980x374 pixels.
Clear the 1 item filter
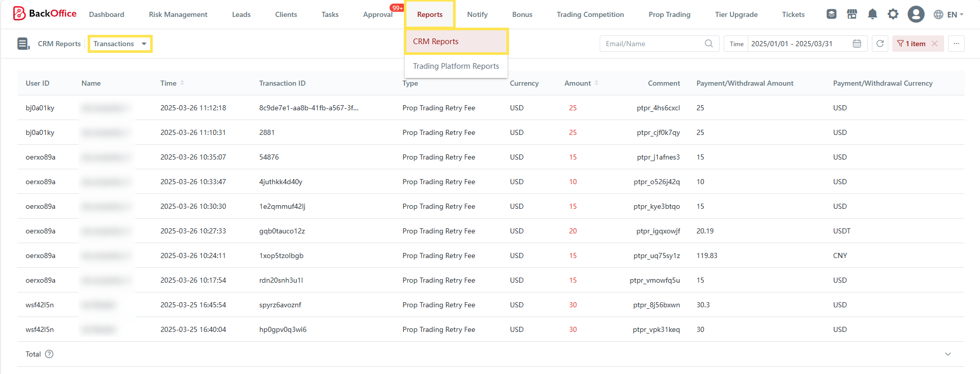[x=935, y=44]
